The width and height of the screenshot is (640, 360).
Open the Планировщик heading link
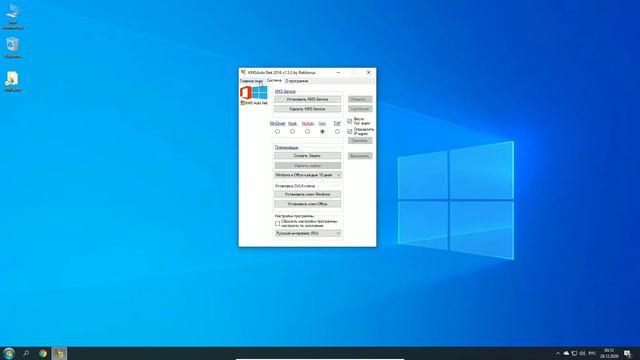[x=287, y=147]
